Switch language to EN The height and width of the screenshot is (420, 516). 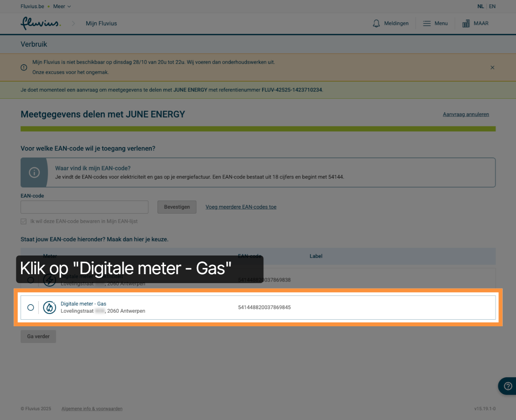[x=492, y=6]
